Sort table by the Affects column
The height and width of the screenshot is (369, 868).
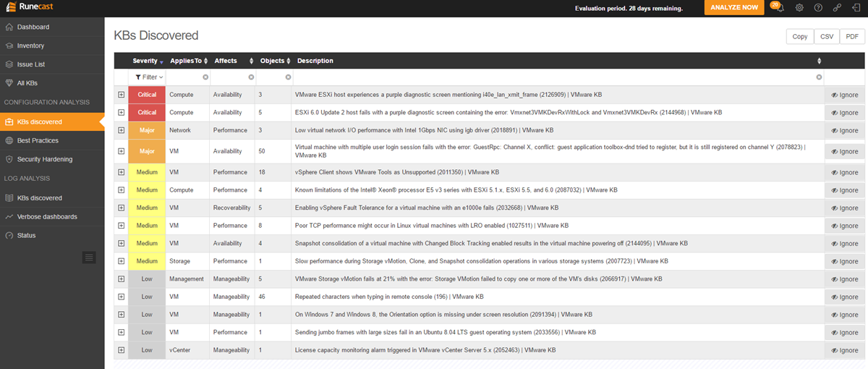click(x=233, y=61)
